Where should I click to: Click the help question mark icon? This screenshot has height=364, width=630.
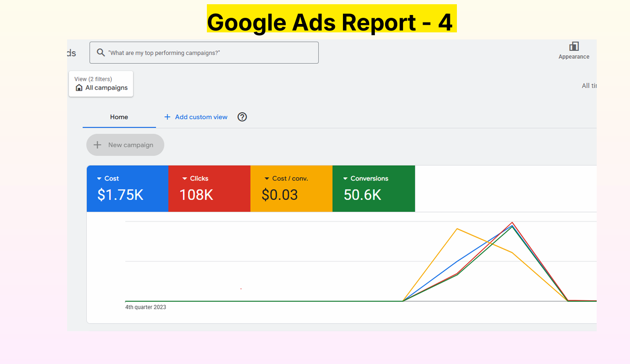coord(242,117)
